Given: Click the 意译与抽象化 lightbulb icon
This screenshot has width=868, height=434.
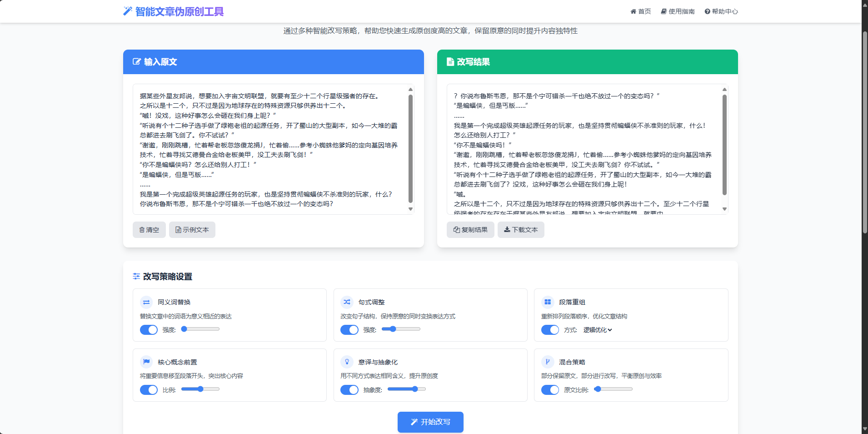Looking at the screenshot, I should tap(347, 362).
